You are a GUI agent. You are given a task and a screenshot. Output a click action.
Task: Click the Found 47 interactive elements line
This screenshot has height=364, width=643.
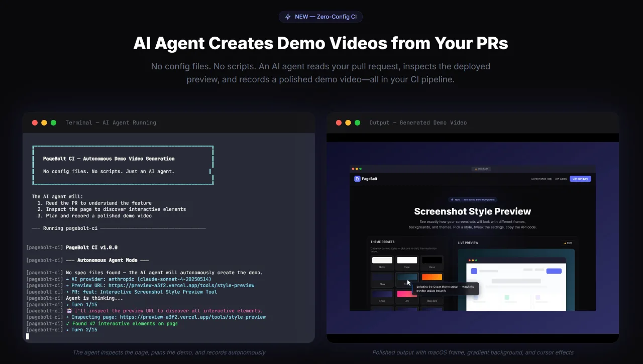coord(122,324)
